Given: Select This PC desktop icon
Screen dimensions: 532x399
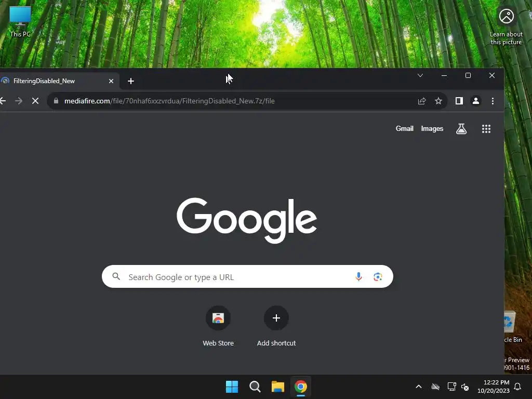Looking at the screenshot, I should click(20, 22).
